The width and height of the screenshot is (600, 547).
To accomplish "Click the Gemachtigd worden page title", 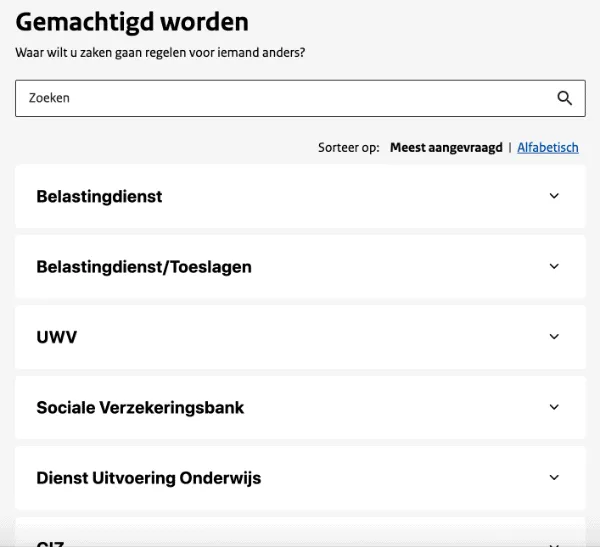I will tap(132, 22).
